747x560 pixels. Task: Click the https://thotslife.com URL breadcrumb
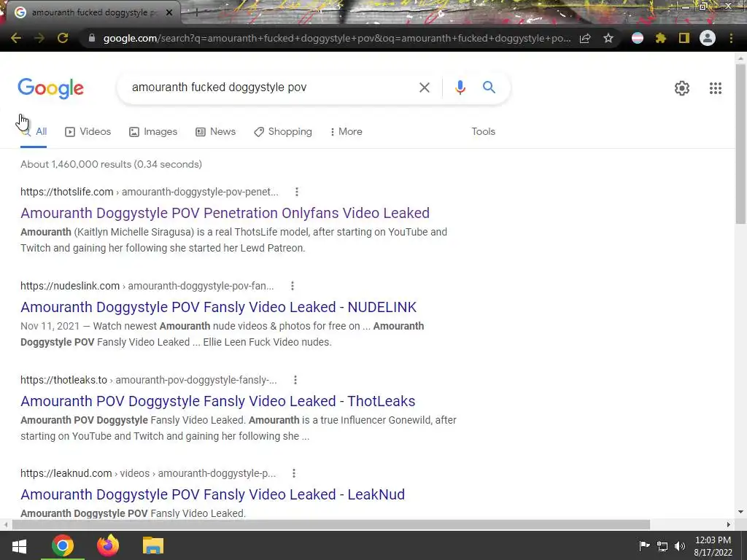149,192
